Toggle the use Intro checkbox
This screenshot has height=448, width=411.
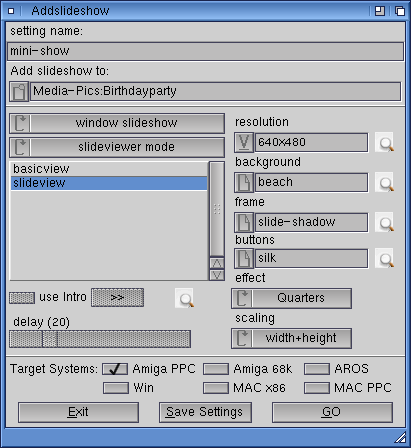pyautogui.click(x=22, y=298)
